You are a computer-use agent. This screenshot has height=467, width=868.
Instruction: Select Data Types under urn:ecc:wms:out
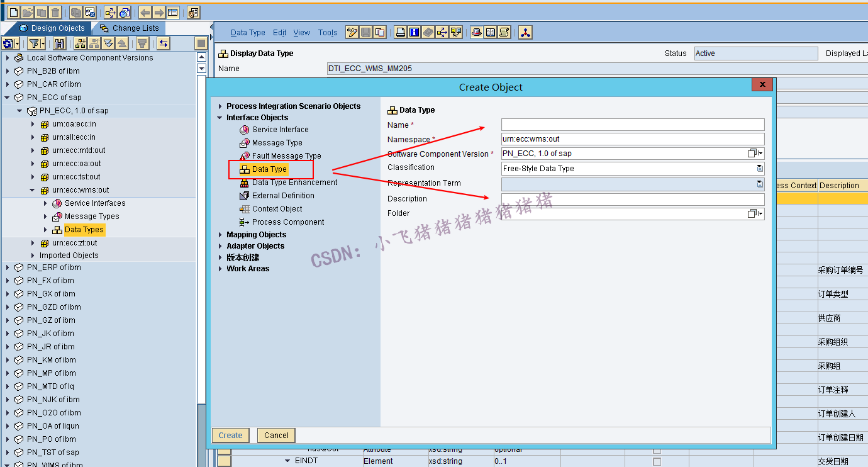click(x=84, y=230)
